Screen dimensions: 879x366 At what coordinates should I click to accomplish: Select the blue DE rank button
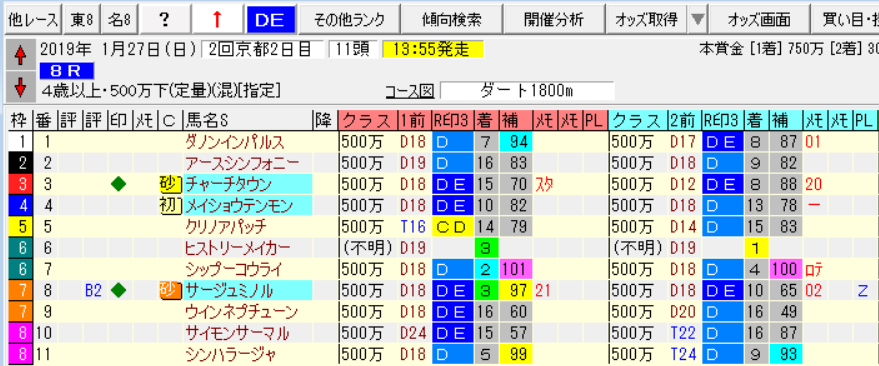click(x=271, y=19)
